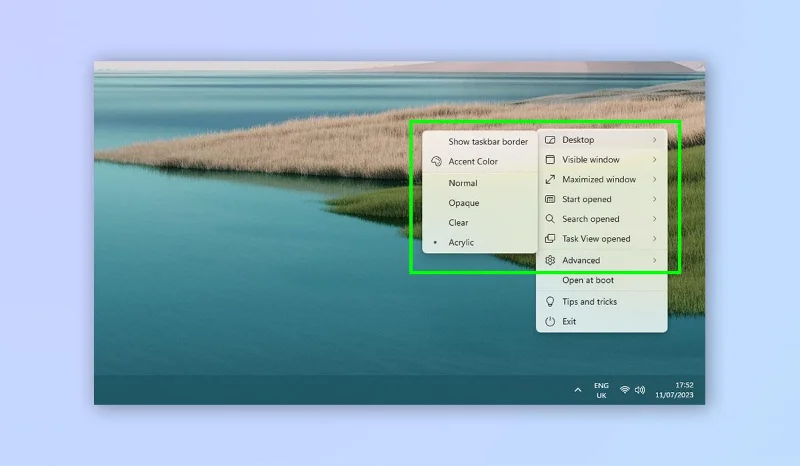Click the Task View opened icon
The width and height of the screenshot is (800, 466).
coord(550,239)
